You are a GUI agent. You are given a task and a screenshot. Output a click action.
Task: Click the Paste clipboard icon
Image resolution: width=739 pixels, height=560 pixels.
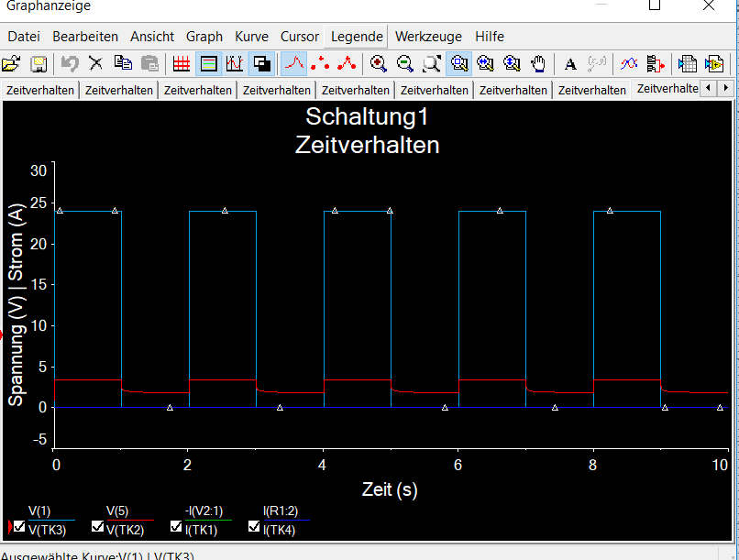coord(149,63)
